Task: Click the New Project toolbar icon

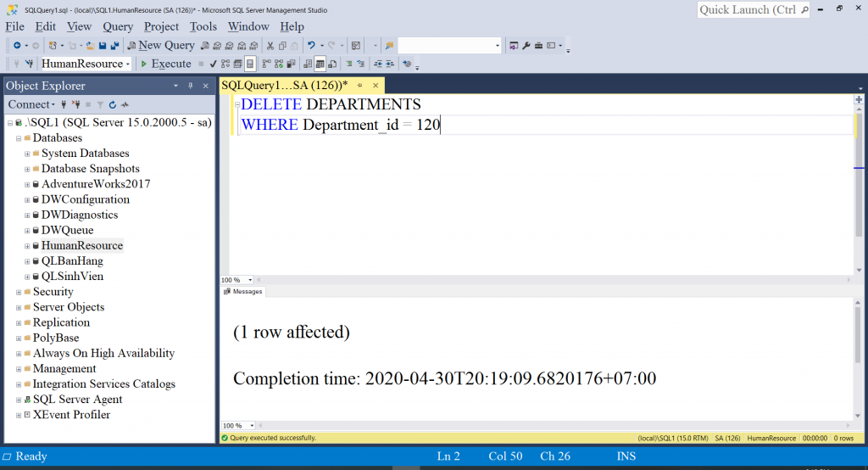Action: (x=53, y=46)
